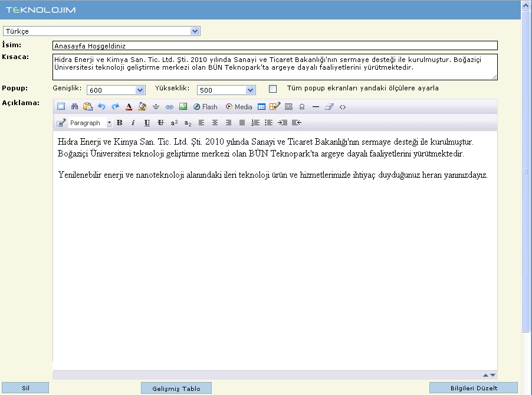Click the form/fieldset layout icon
The width and height of the screenshot is (532, 395).
tap(289, 107)
